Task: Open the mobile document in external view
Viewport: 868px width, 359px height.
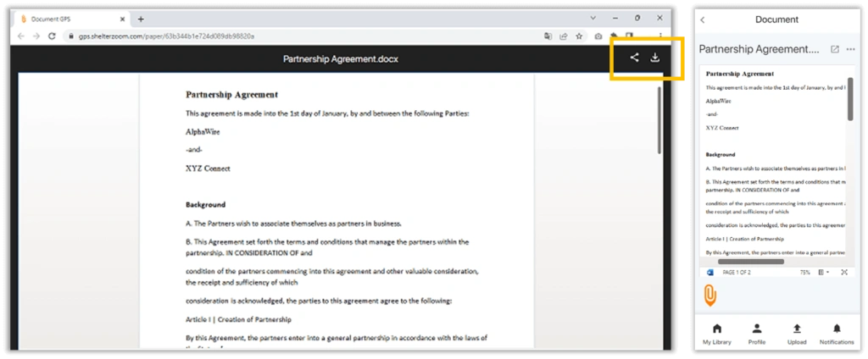Action: (835, 49)
